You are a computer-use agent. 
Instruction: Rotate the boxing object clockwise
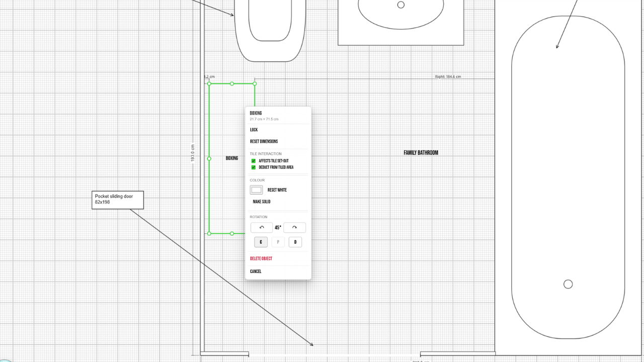click(x=294, y=228)
